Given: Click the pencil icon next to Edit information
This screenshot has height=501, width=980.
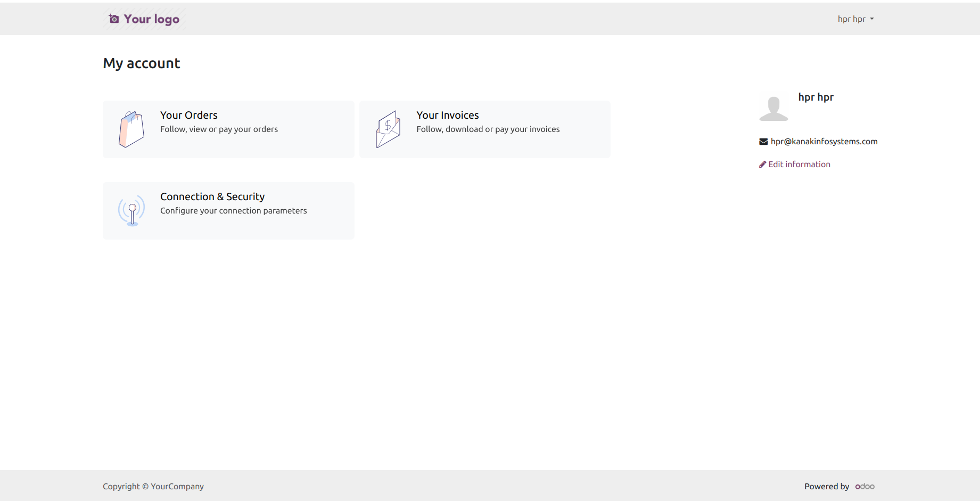Looking at the screenshot, I should click(x=762, y=165).
